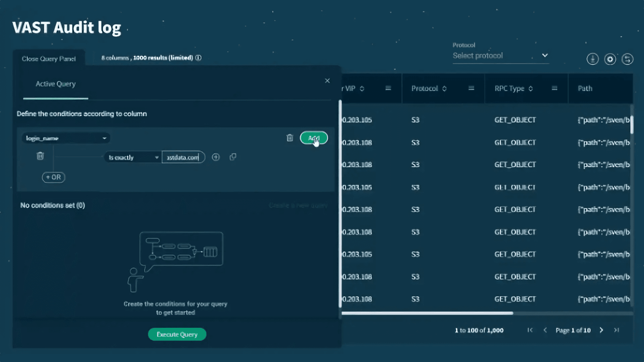Sort by the RPC Type column arrows
Screen dimensions: 644x362
(531, 88)
